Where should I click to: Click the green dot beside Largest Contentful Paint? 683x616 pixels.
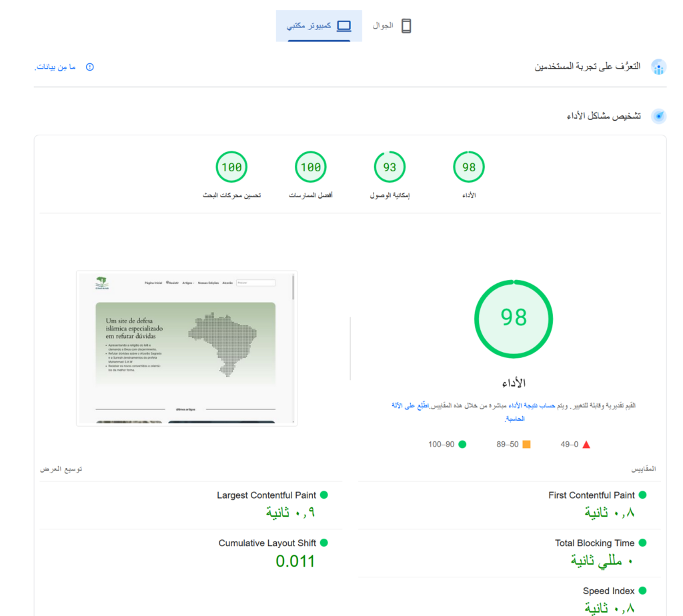click(x=323, y=495)
